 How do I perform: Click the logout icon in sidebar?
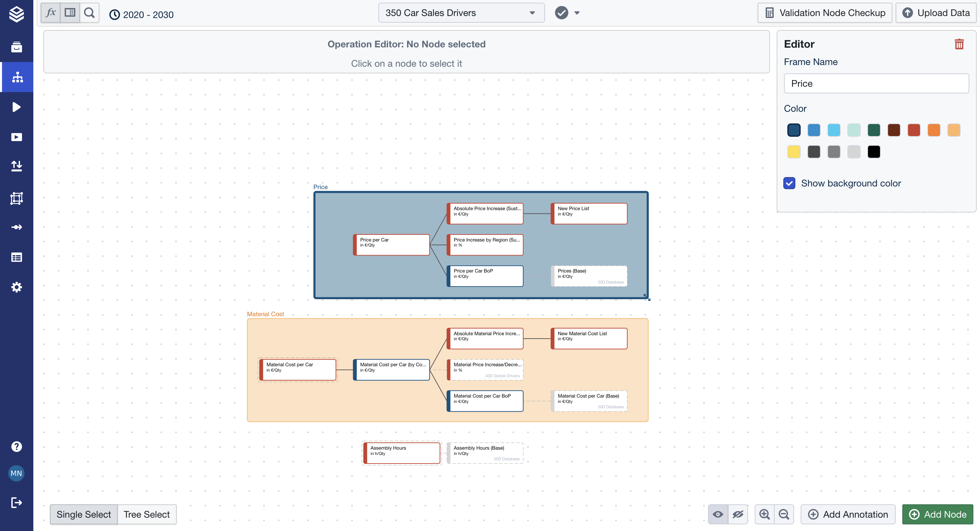point(16,502)
